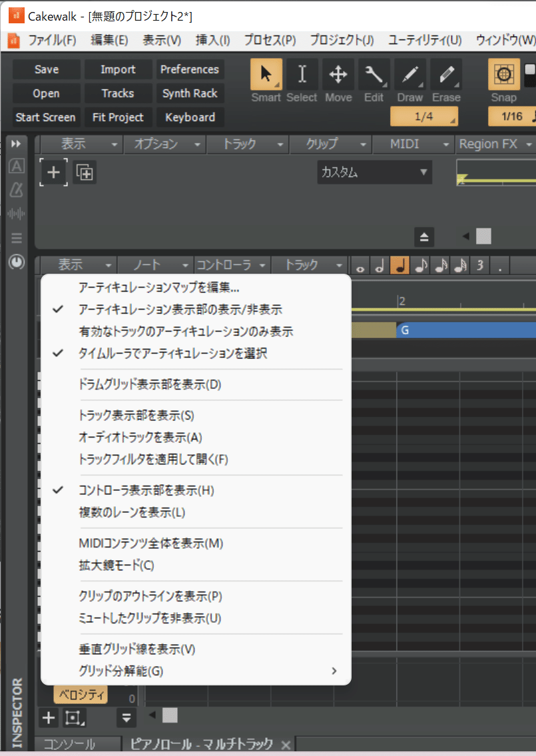536x756 pixels.
Task: Switch to the Move tool
Action: click(x=338, y=74)
